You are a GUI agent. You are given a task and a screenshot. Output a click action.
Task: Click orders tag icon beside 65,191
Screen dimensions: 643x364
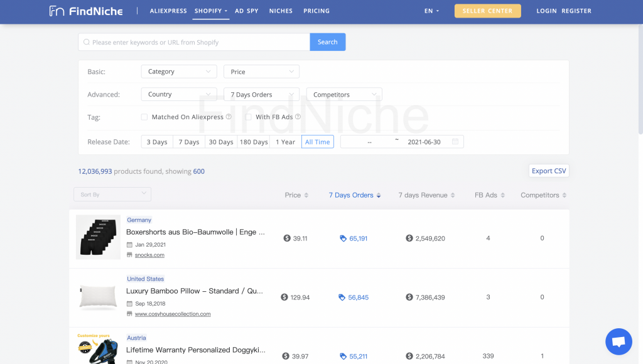[343, 238]
